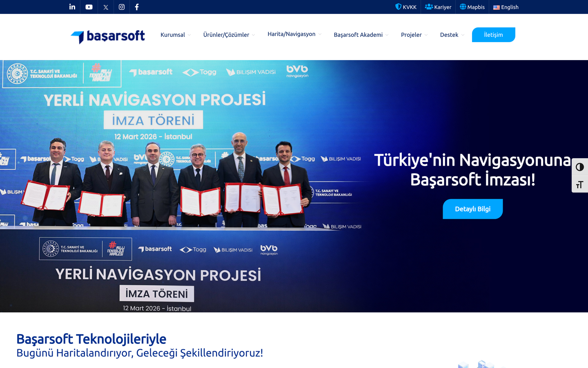Click the 'Türkiye'nin Navigasyonuna Başarsoft İmzası!' headline
This screenshot has height=368, width=588.
(473, 170)
